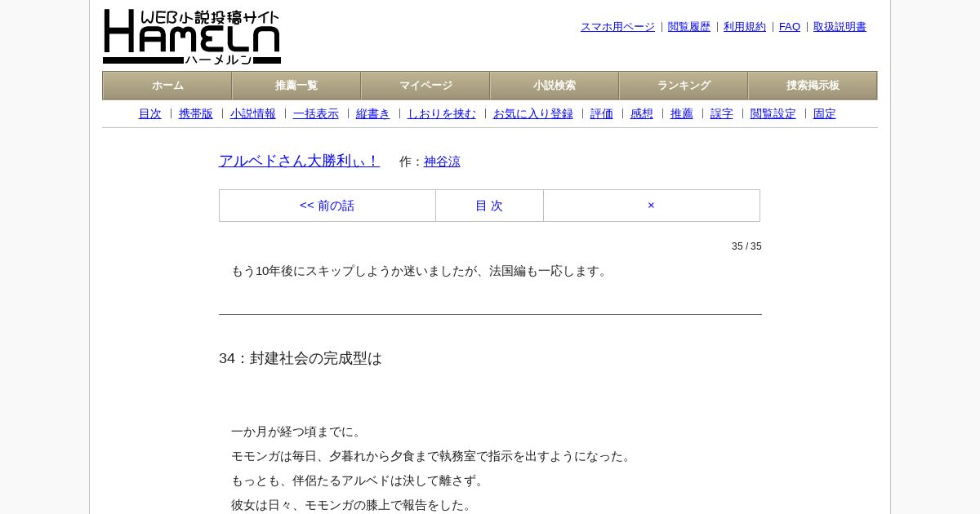This screenshot has width=980, height=514.
Task: Report a typo via 誤字 link
Action: coord(722,113)
